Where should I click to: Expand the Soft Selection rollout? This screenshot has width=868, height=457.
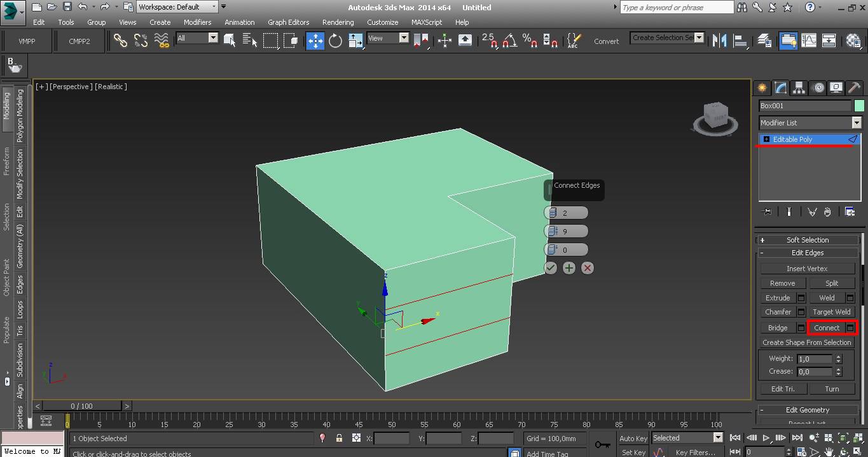[808, 240]
